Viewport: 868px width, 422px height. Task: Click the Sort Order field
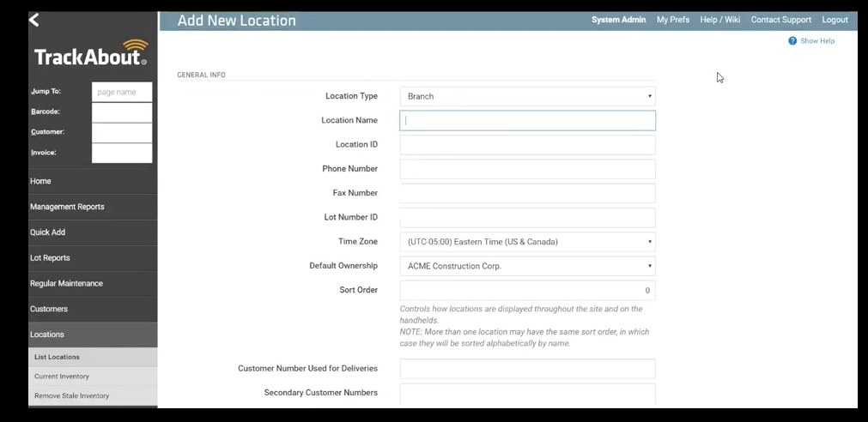tap(527, 291)
